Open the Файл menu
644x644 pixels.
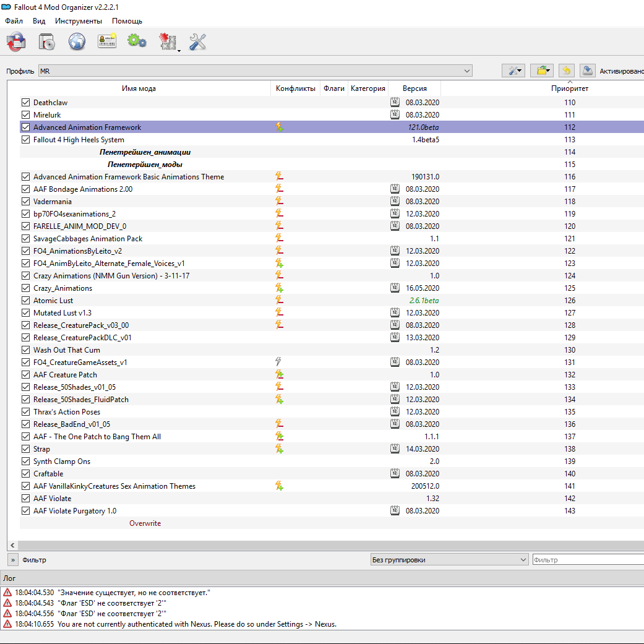point(14,20)
